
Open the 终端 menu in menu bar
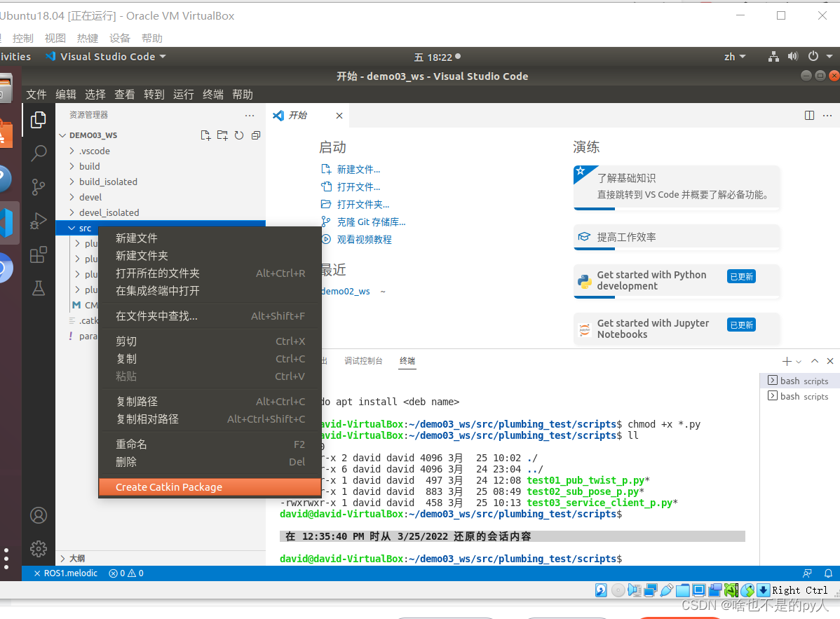(x=212, y=95)
